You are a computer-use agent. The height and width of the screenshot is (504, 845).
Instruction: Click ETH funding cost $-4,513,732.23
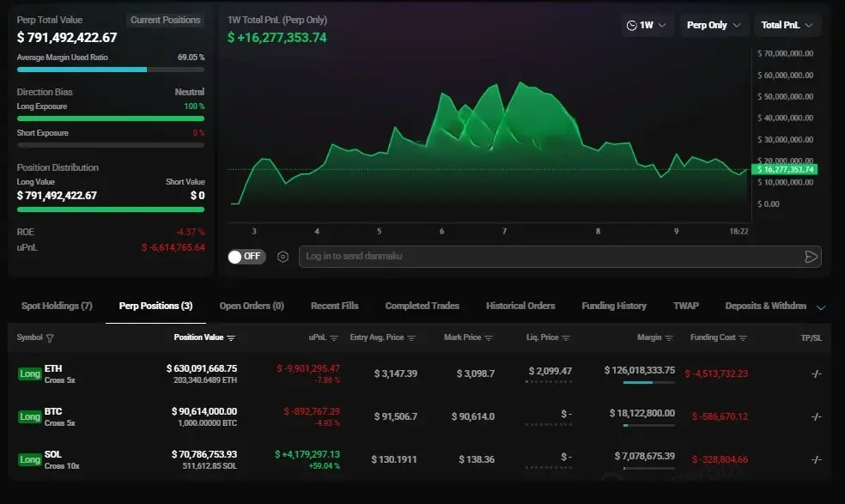[x=716, y=373]
